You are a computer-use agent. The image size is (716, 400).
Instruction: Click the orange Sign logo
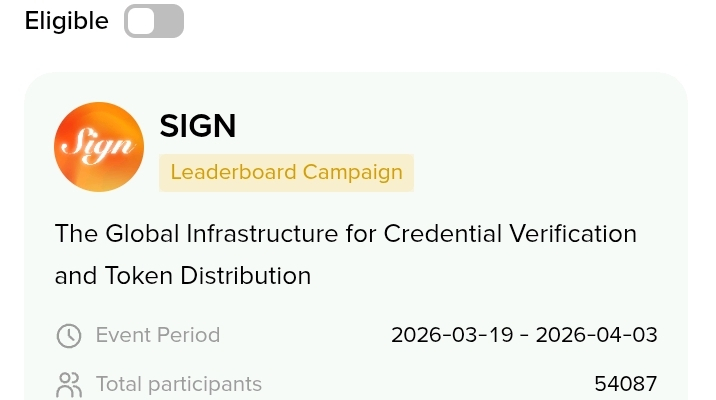pos(98,147)
